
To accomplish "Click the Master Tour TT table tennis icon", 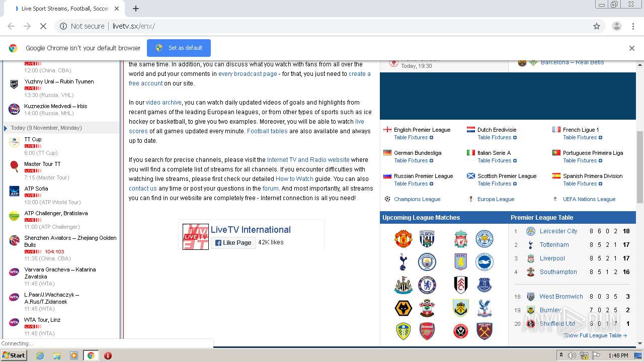I will 14,166.
